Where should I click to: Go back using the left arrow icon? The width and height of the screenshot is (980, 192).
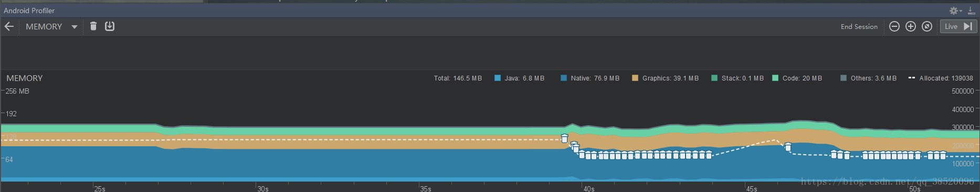click(9, 26)
